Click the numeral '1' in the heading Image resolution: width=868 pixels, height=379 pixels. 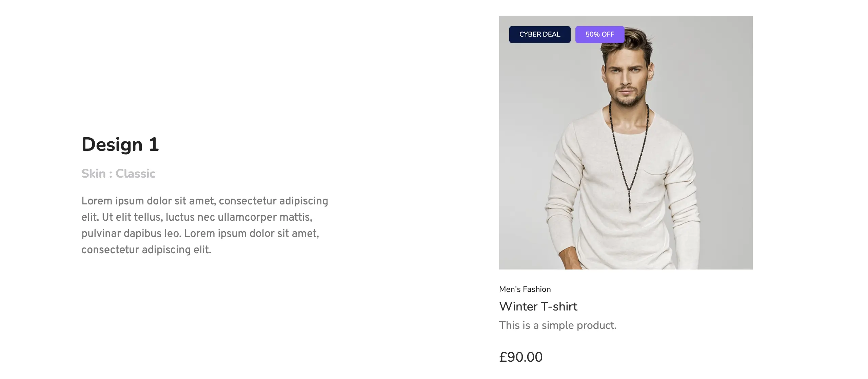(x=154, y=144)
